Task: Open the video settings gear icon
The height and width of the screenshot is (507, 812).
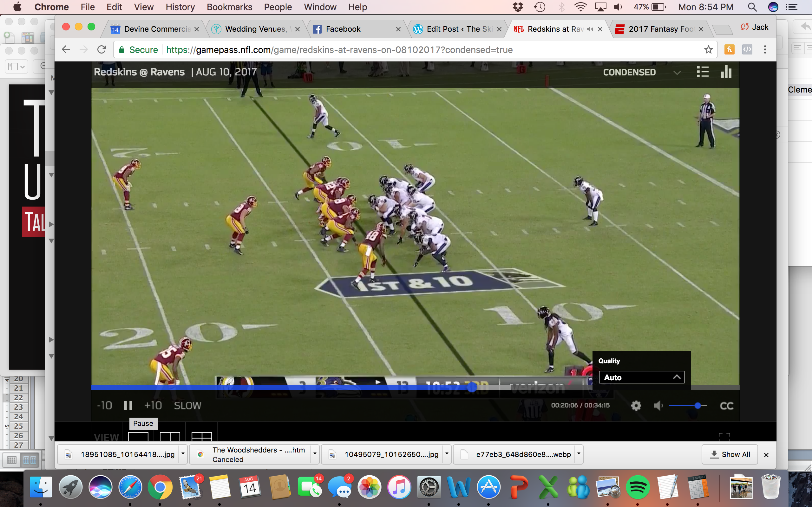Action: point(636,406)
